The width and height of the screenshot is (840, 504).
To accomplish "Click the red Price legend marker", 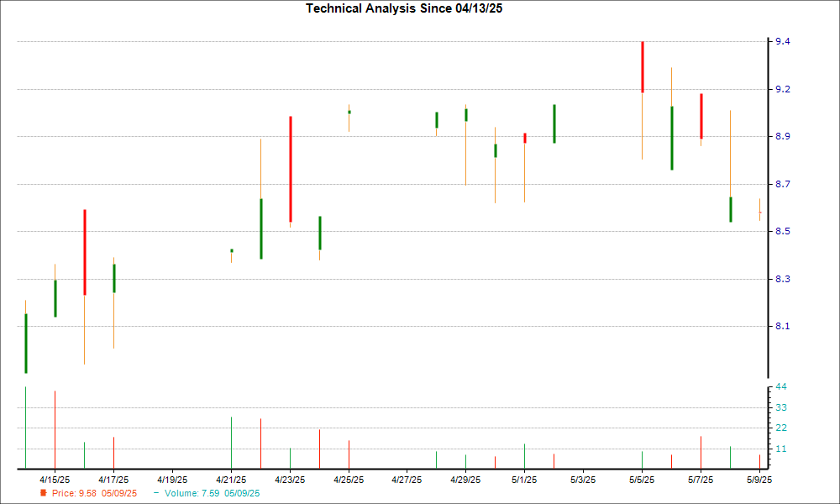I will [x=43, y=493].
